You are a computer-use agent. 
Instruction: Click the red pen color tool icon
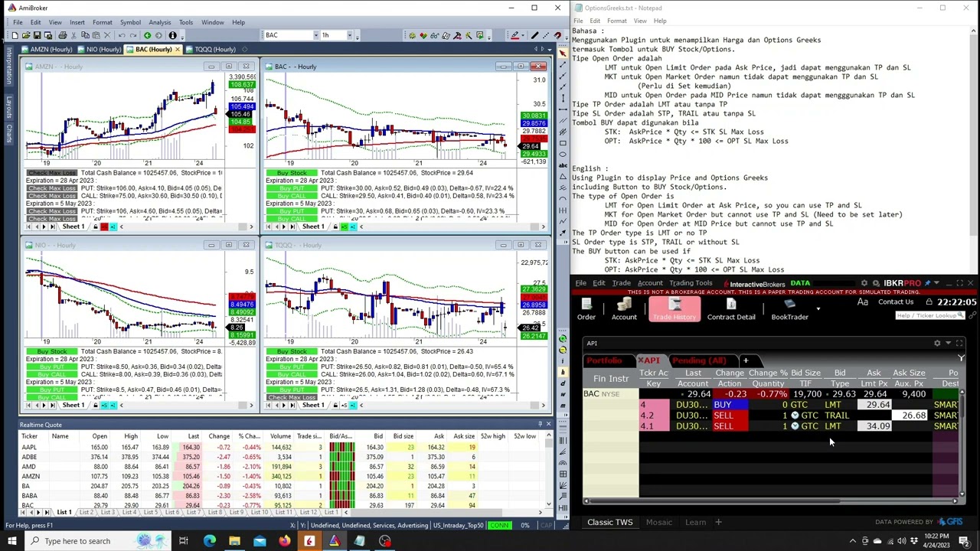click(x=514, y=35)
